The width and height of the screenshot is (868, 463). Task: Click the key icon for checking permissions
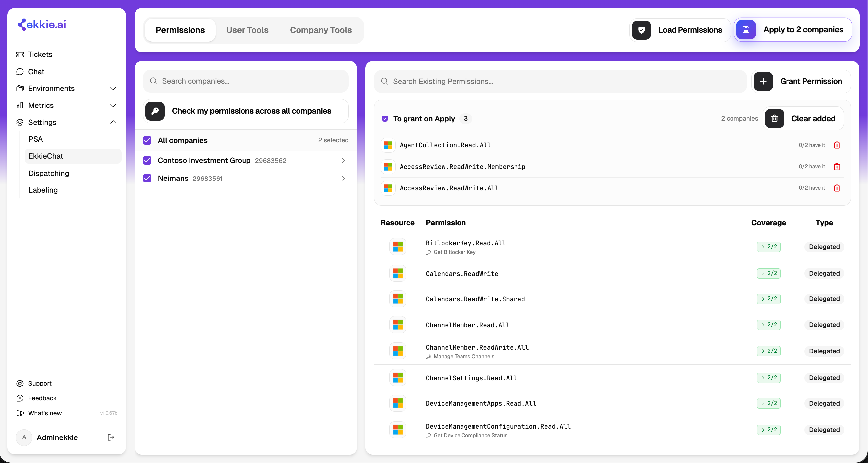point(155,111)
